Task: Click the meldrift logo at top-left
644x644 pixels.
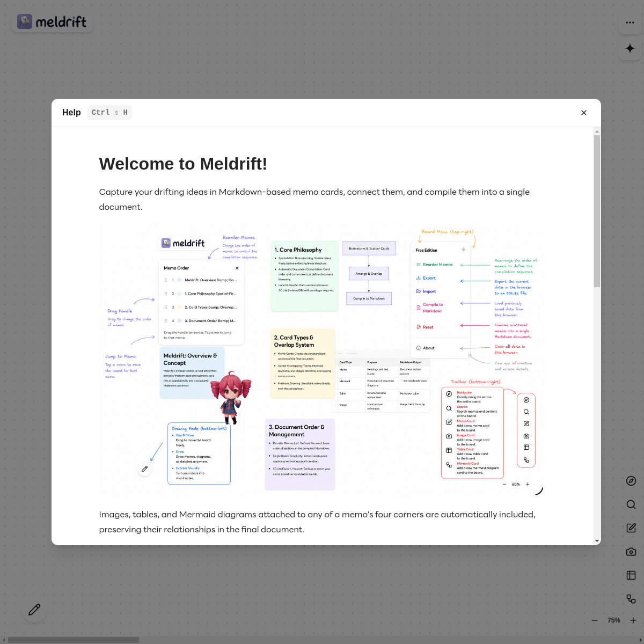Action: pos(52,21)
